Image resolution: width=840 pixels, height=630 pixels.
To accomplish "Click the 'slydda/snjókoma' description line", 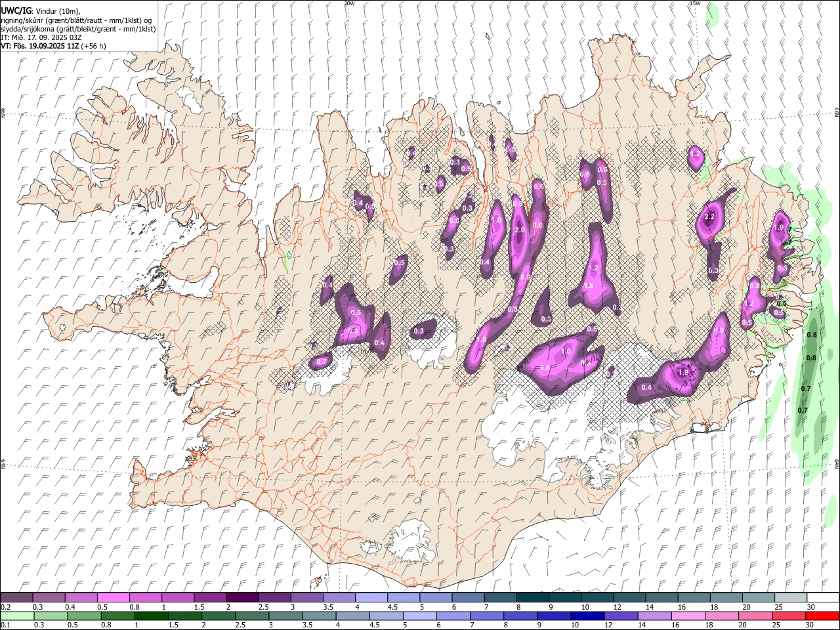I will [x=78, y=29].
